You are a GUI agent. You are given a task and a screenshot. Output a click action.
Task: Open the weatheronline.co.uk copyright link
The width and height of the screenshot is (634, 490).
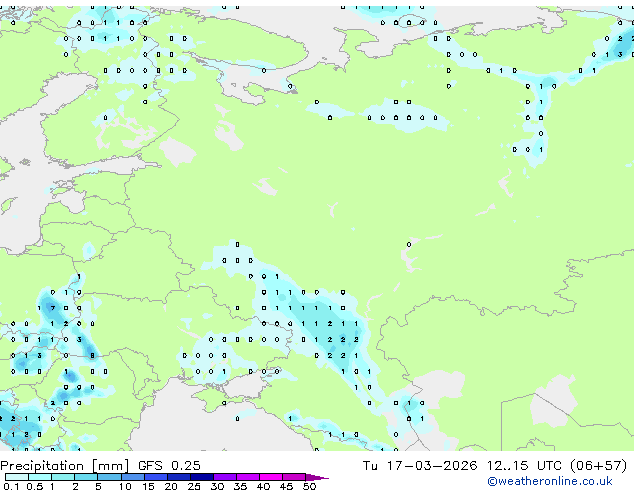550,481
